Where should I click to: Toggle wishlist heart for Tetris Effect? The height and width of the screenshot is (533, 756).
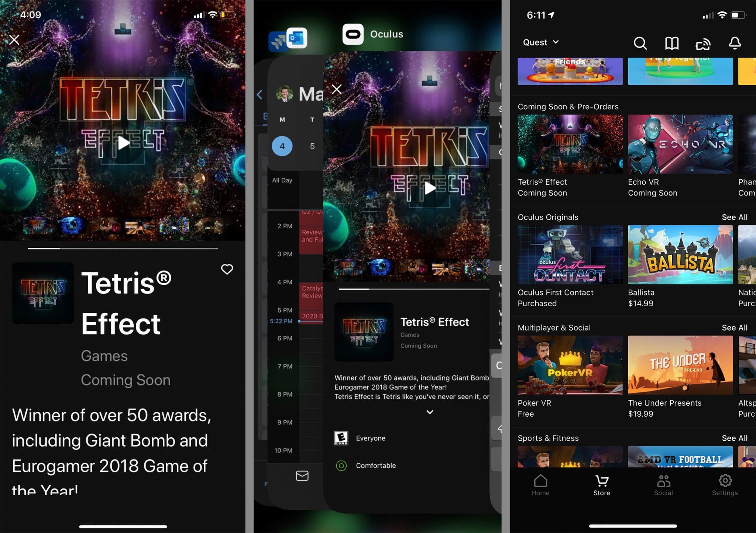pyautogui.click(x=227, y=269)
